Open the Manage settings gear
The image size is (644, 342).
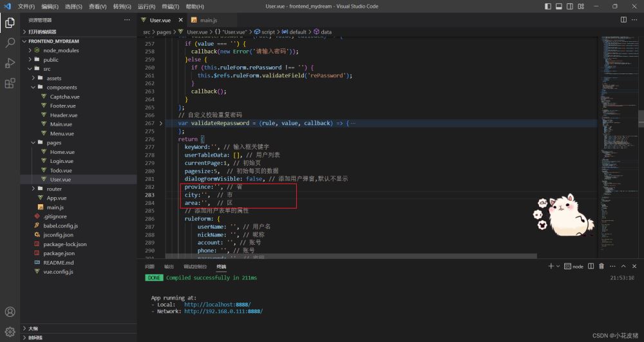(x=10, y=332)
